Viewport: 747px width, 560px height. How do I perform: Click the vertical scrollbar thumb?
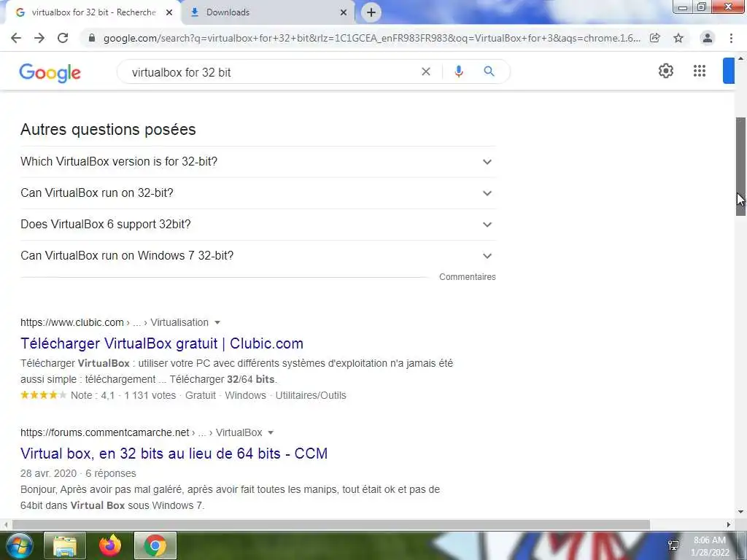741,167
